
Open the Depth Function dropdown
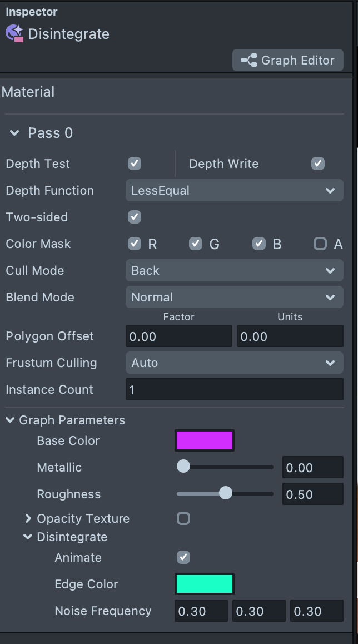234,190
